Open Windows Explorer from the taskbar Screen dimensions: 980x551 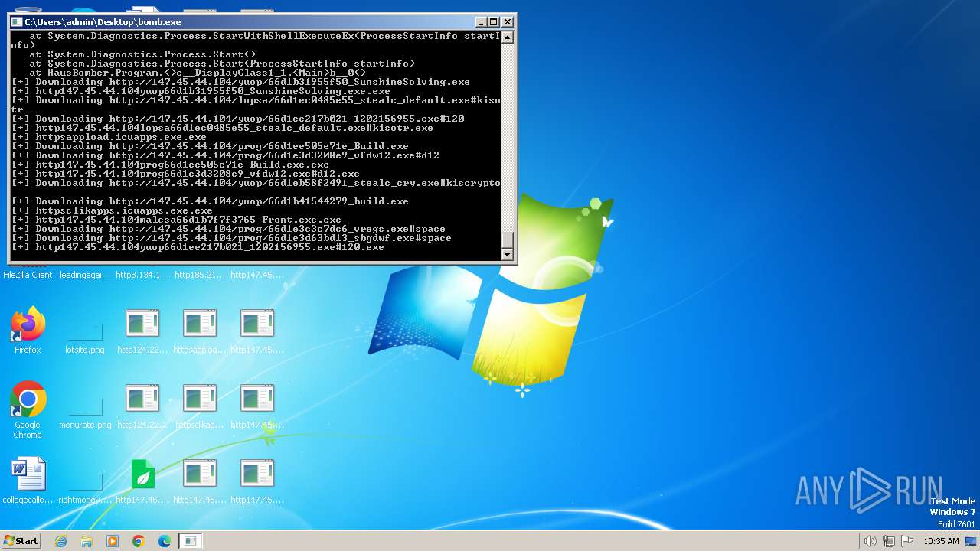coord(87,541)
